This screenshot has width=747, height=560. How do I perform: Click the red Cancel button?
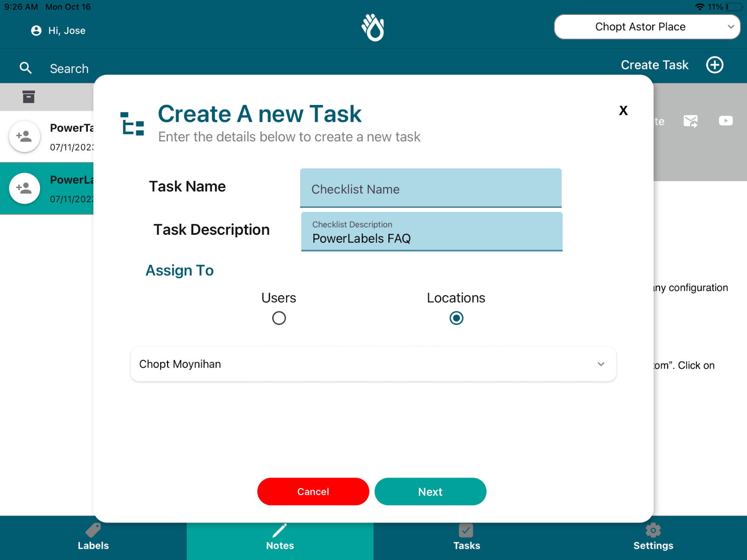(x=313, y=491)
